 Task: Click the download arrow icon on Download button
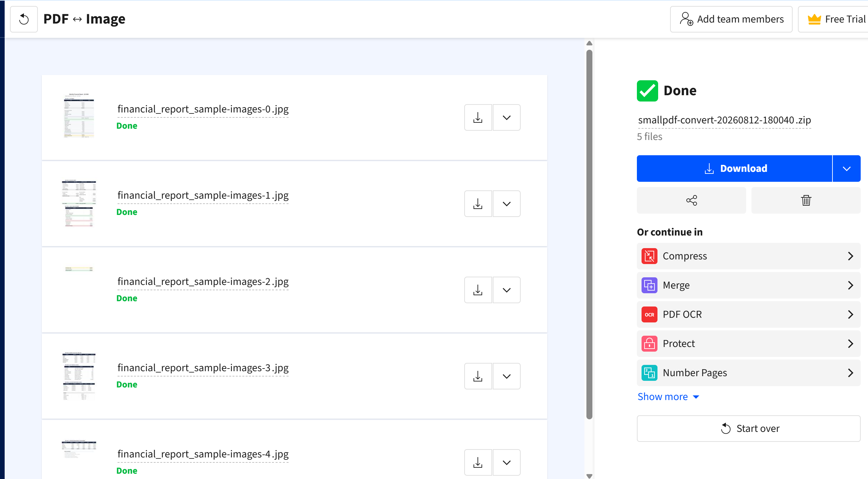(x=709, y=168)
